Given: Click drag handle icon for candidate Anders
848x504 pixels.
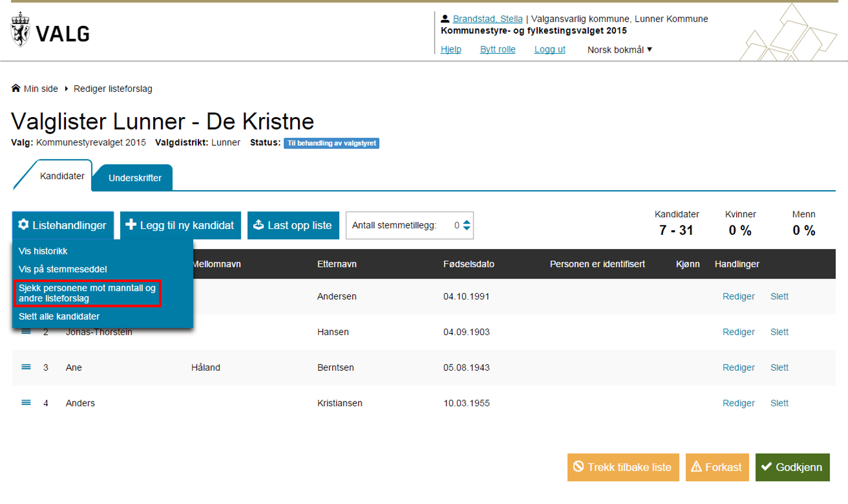Looking at the screenshot, I should tap(26, 403).
